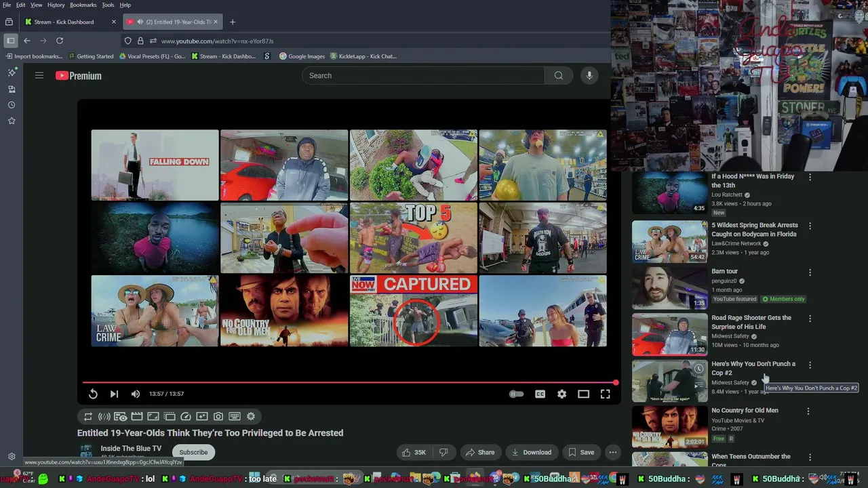Switch to the Stream - Kick Dashboard tab
Screen dimensions: 868x488
71,22
